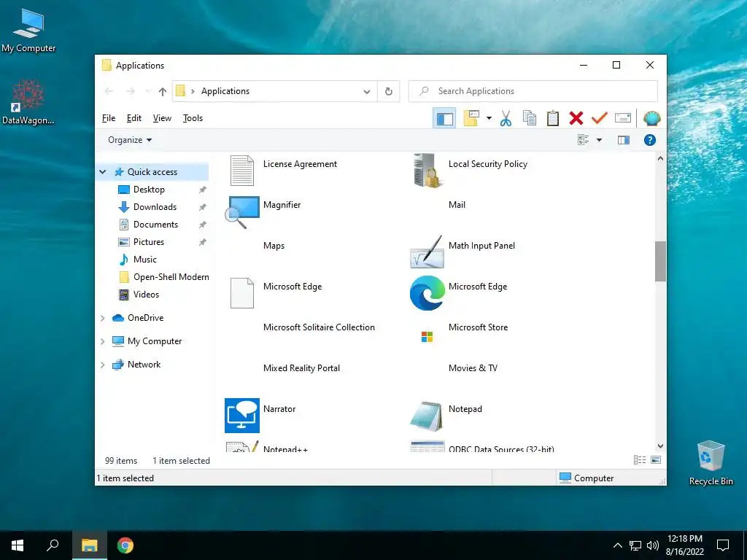Select Downloads in navigation pane
The height and width of the screenshot is (560, 747).
pos(155,207)
